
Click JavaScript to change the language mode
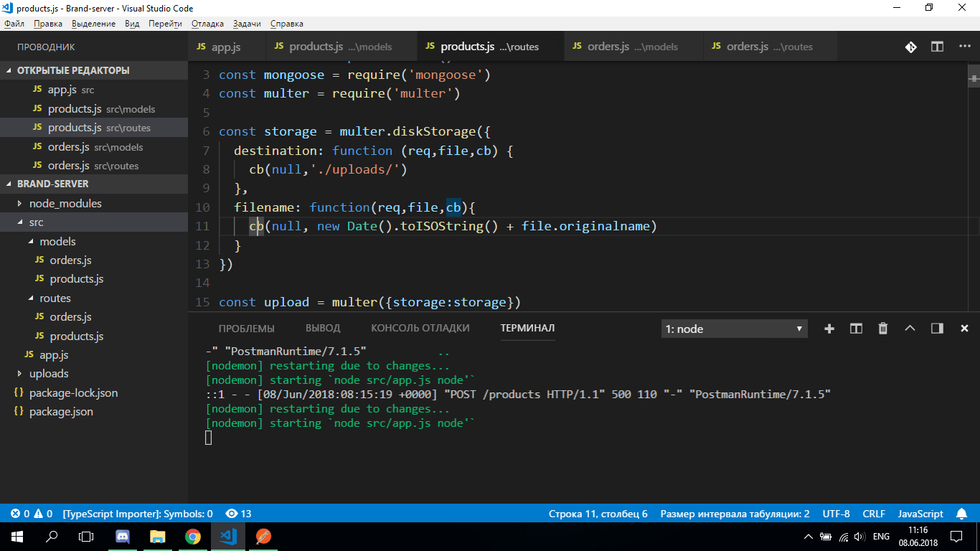pyautogui.click(x=920, y=514)
